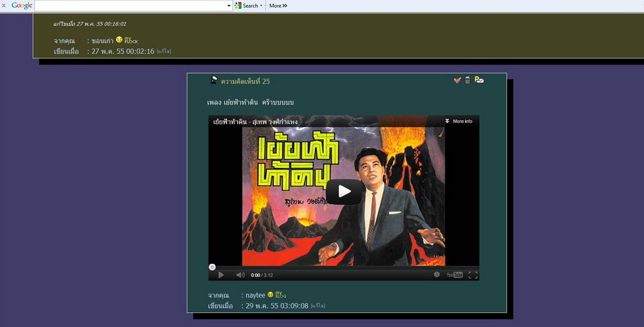This screenshot has height=327, width=644.
Task: Click the Google logo in the toolbar
Action: tap(22, 6)
